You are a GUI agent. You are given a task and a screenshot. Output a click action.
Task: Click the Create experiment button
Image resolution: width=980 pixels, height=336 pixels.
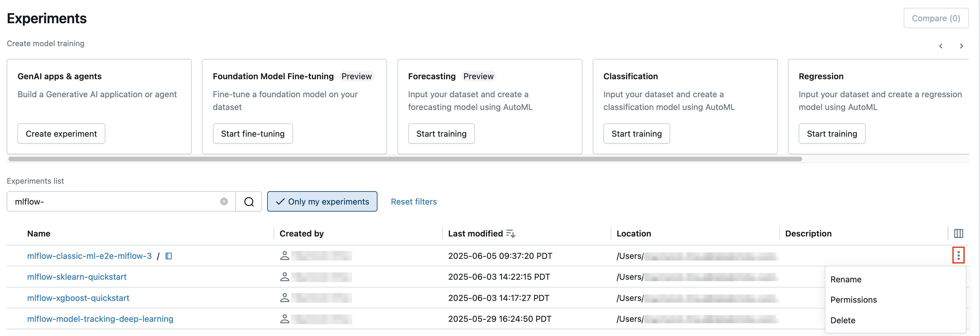61,133
